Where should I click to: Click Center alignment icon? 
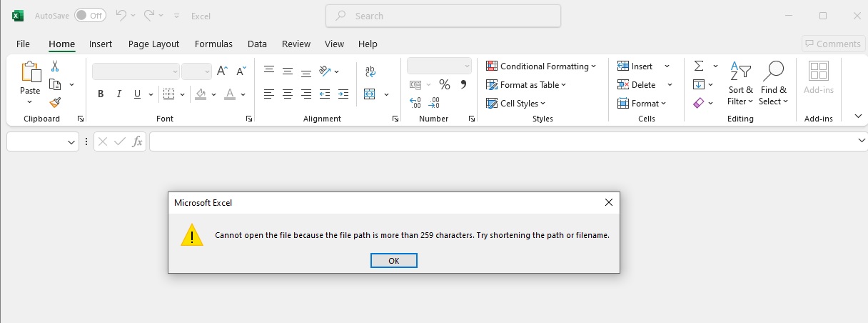pos(288,94)
